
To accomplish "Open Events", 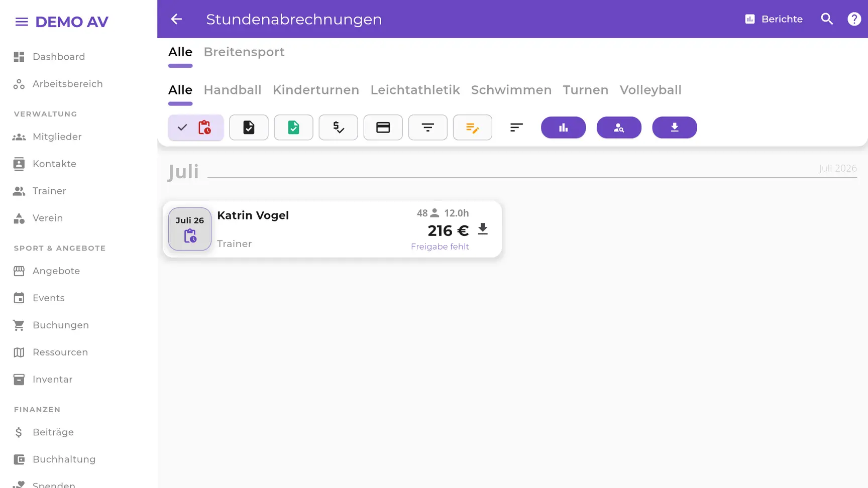I will coord(39,298).
